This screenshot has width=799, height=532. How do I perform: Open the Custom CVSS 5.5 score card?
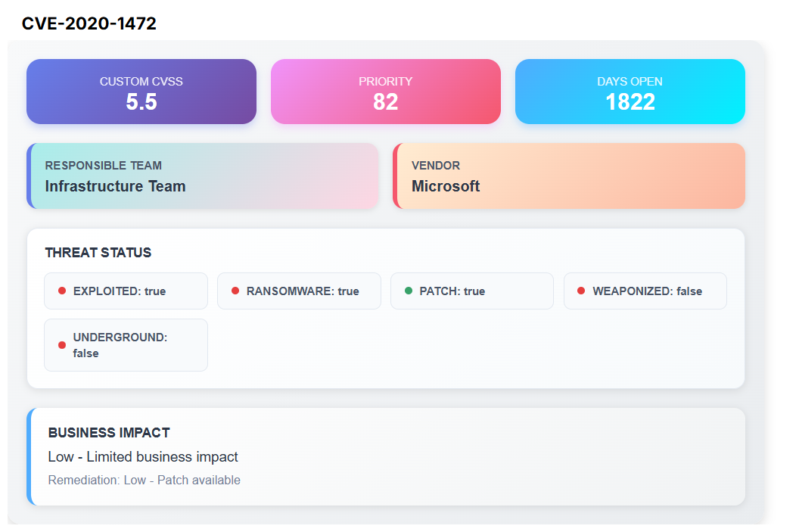pos(141,92)
